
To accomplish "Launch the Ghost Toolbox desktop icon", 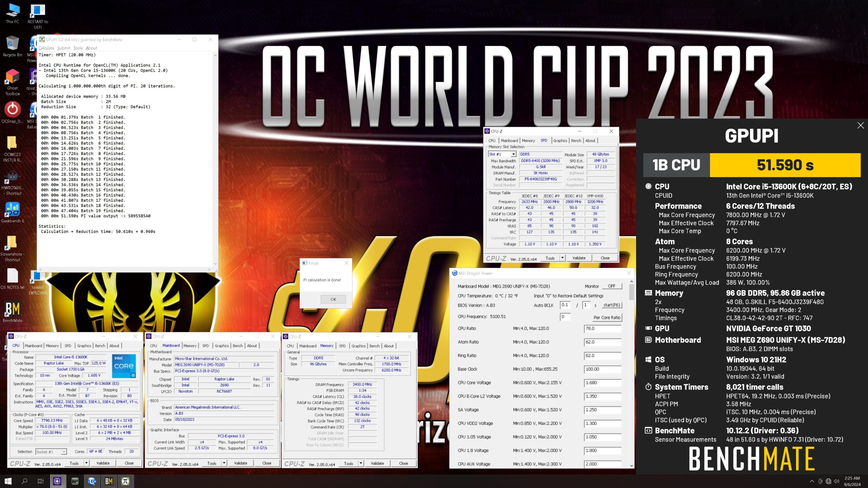I will tap(13, 82).
